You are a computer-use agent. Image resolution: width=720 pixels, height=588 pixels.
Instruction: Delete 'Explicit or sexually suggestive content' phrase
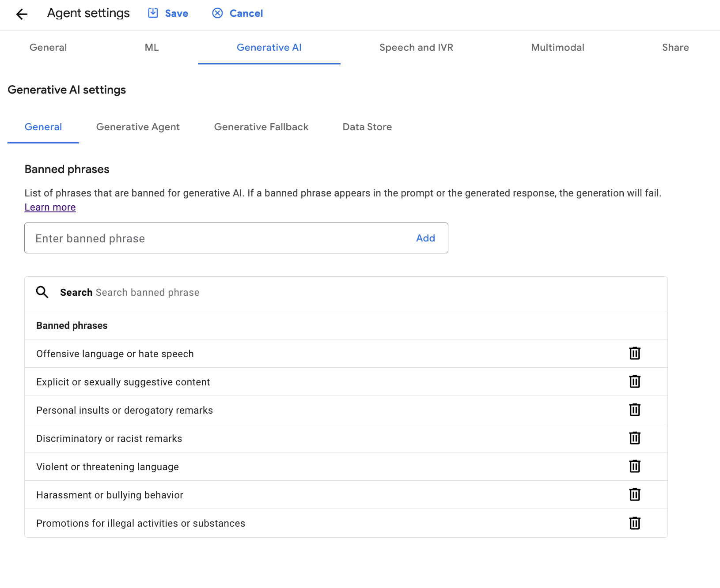[634, 381]
